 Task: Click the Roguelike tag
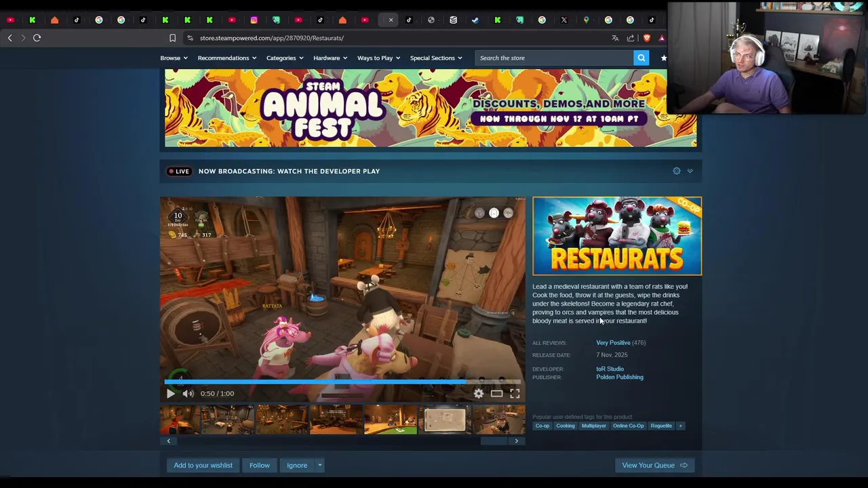click(x=661, y=426)
